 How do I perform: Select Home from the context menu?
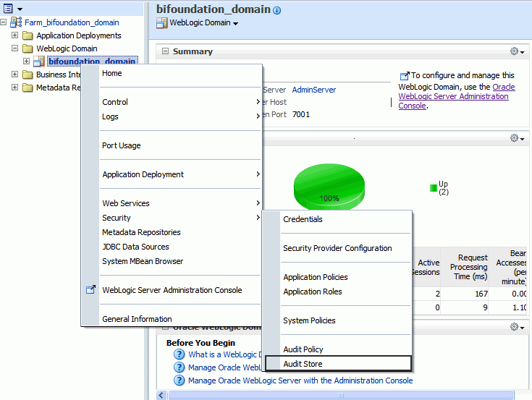coord(112,73)
